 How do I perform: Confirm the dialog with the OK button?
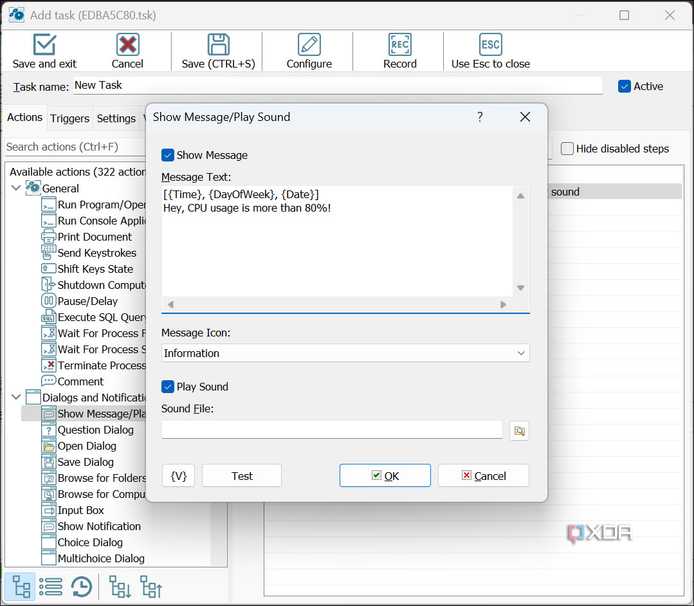(x=385, y=476)
